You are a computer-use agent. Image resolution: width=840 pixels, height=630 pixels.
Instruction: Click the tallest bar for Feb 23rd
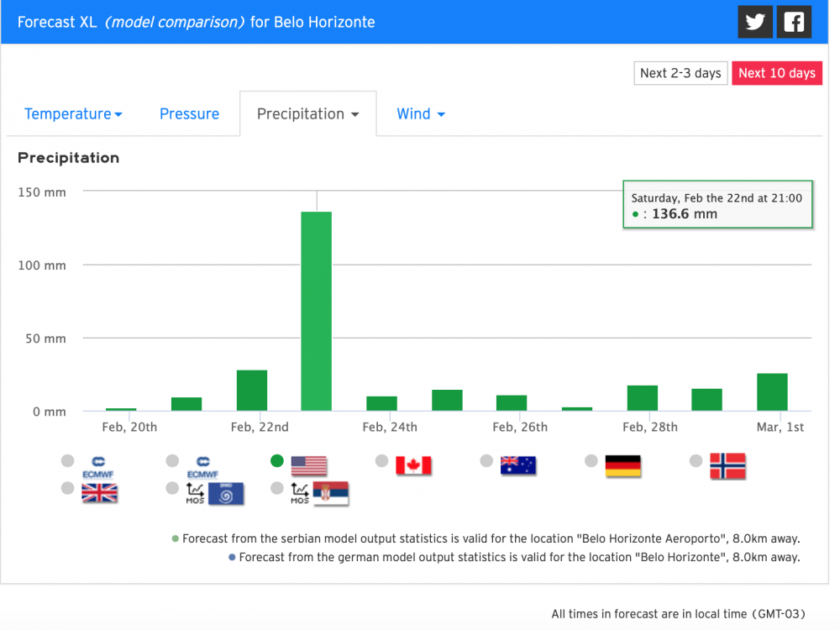317,311
